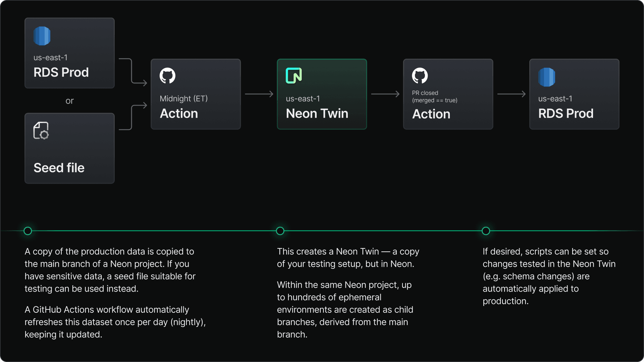
Task: Click the 'Midnight (ET)' label
Action: point(183,99)
